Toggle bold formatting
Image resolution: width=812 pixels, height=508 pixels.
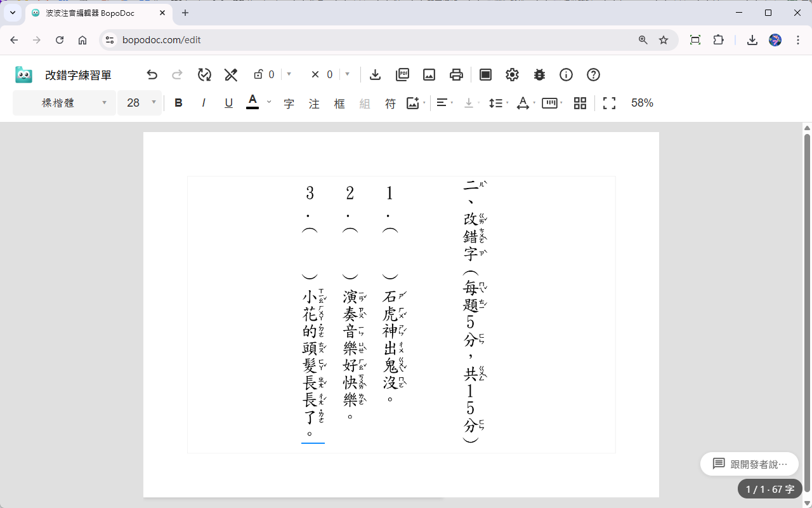click(178, 102)
